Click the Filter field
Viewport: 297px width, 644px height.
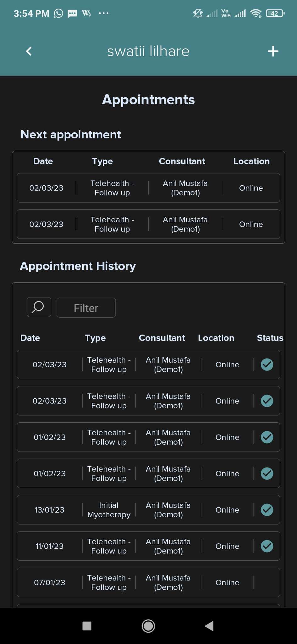click(x=86, y=308)
